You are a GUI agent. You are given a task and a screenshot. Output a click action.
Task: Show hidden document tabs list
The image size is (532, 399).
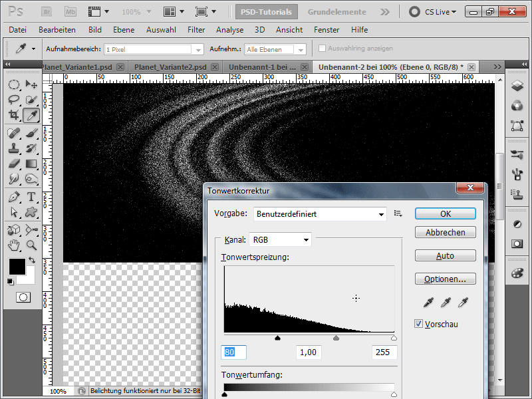pyautogui.click(x=497, y=67)
